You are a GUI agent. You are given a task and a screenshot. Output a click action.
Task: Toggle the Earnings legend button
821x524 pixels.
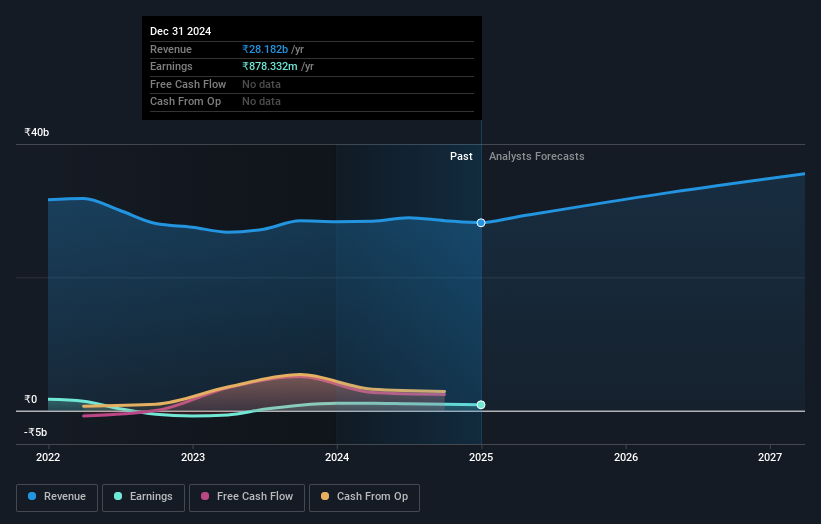click(143, 497)
